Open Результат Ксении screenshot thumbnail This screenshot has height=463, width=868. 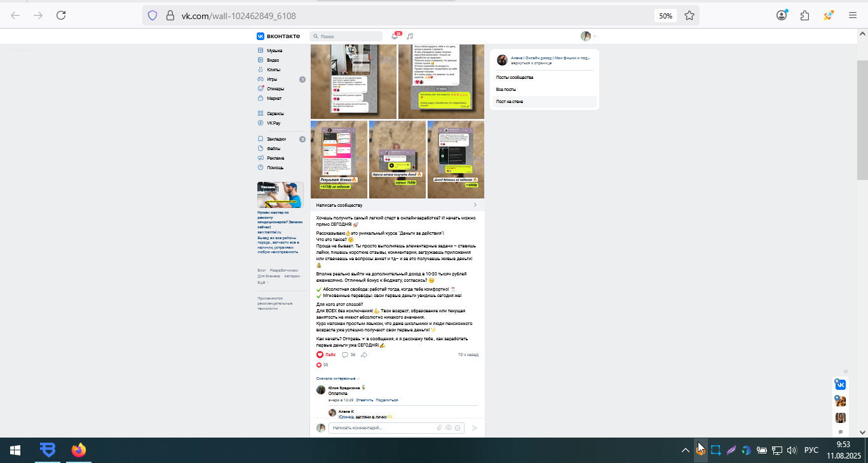[x=339, y=160]
